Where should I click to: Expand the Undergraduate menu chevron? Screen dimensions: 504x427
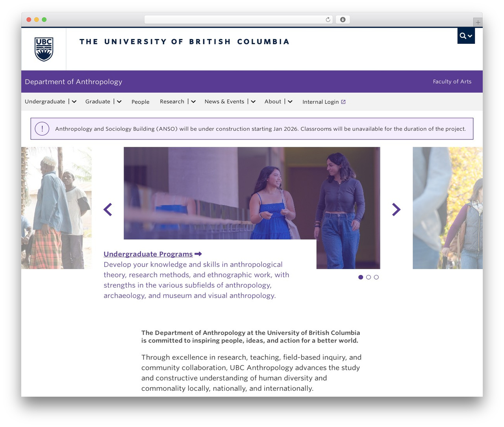coord(74,102)
